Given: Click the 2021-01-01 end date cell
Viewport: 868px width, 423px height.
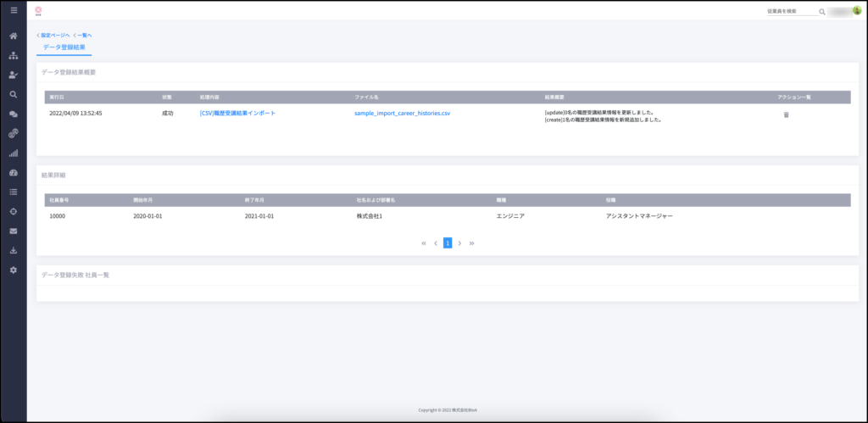Looking at the screenshot, I should click(x=259, y=216).
